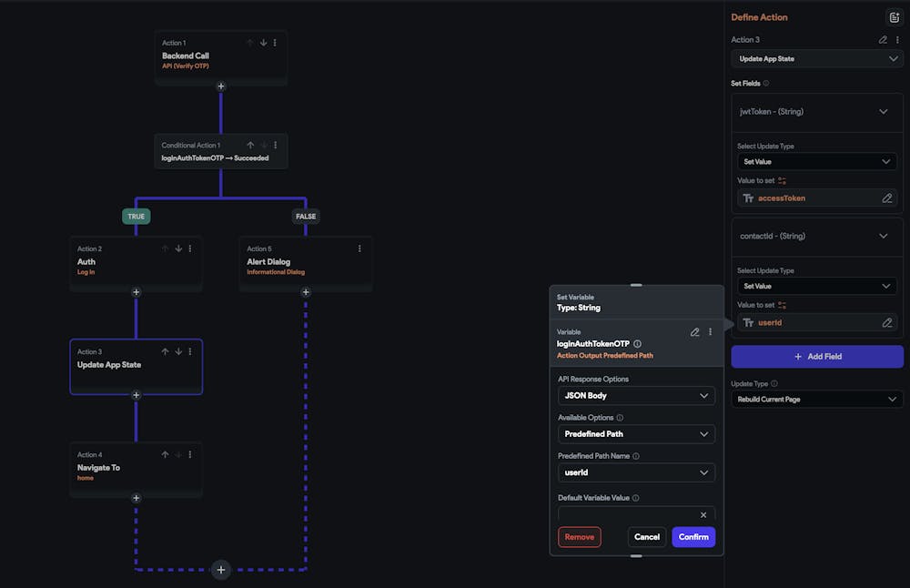Add action below Alert Dialog node
The width and height of the screenshot is (910, 588).
(306, 292)
